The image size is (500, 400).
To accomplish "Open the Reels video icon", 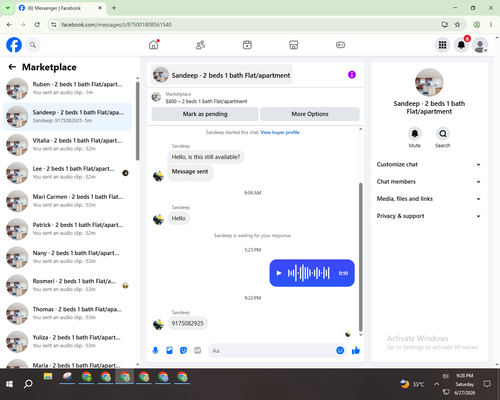I will click(247, 45).
